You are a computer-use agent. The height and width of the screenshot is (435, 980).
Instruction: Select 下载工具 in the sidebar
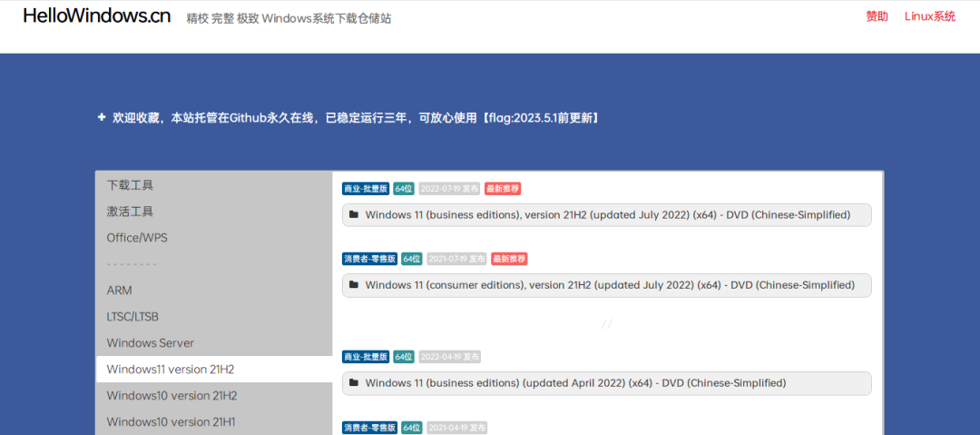pyautogui.click(x=214, y=185)
